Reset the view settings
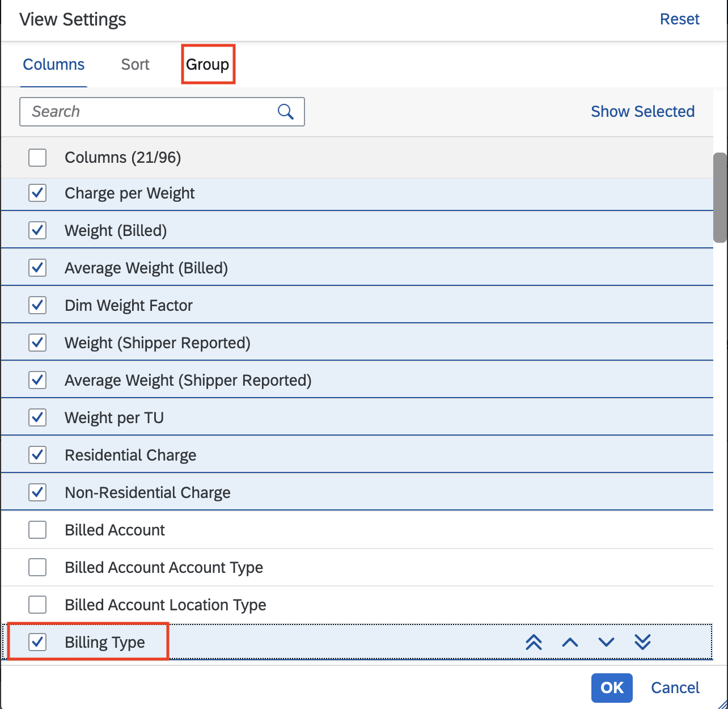Screen dimensions: 728x709 679,19
